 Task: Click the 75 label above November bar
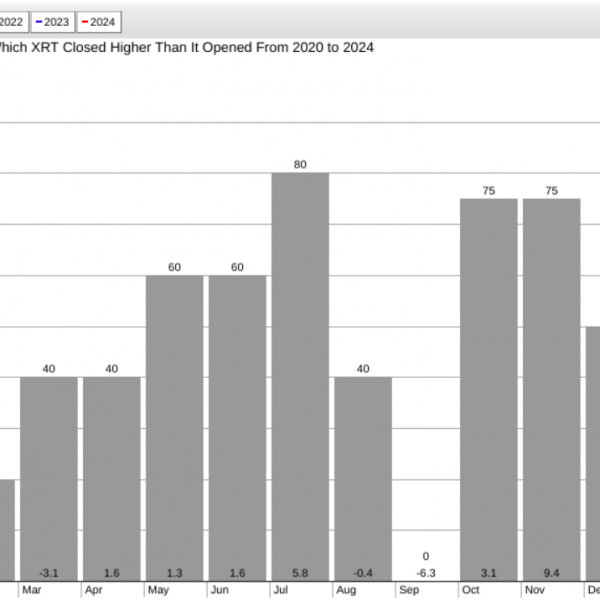coord(552,191)
